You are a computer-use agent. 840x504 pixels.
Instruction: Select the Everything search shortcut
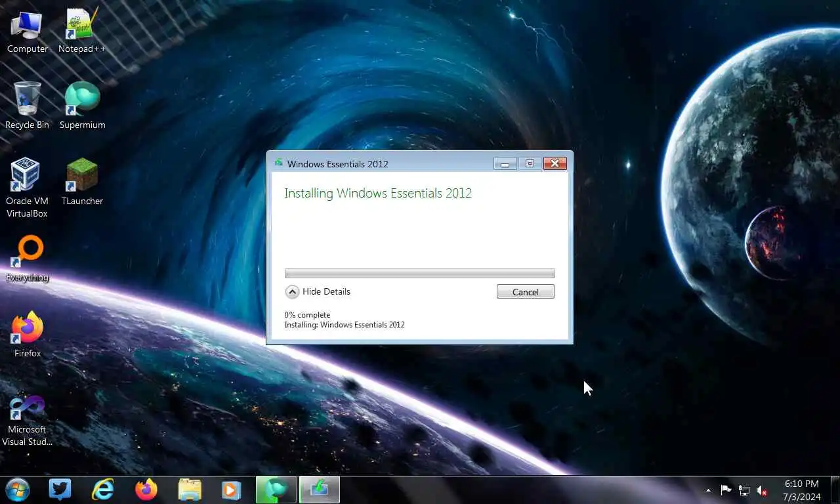click(27, 259)
